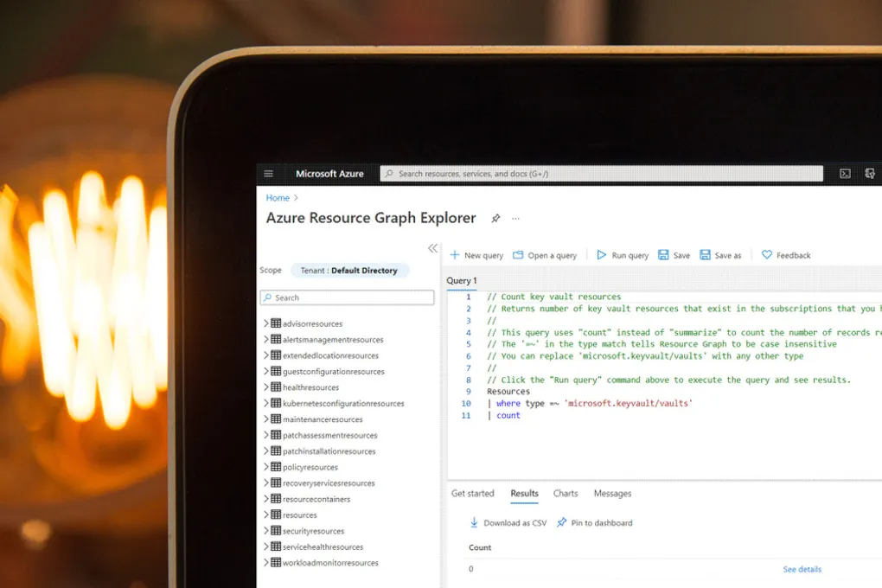Image resolution: width=882 pixels, height=588 pixels.
Task: Expand the kubernetesconfigurationresources table
Action: (x=266, y=403)
